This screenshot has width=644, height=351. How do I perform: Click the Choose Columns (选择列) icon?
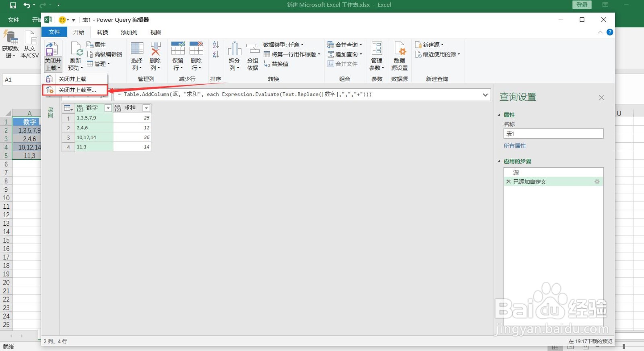click(x=137, y=49)
